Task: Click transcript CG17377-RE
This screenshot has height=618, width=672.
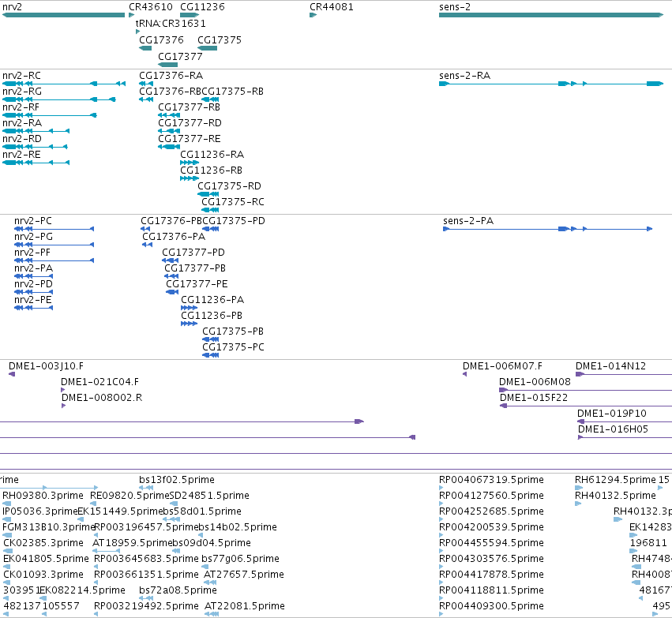Action: pyautogui.click(x=190, y=139)
